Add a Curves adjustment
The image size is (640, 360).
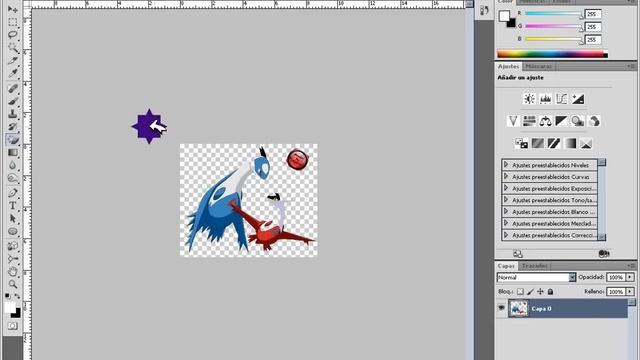[x=562, y=99]
